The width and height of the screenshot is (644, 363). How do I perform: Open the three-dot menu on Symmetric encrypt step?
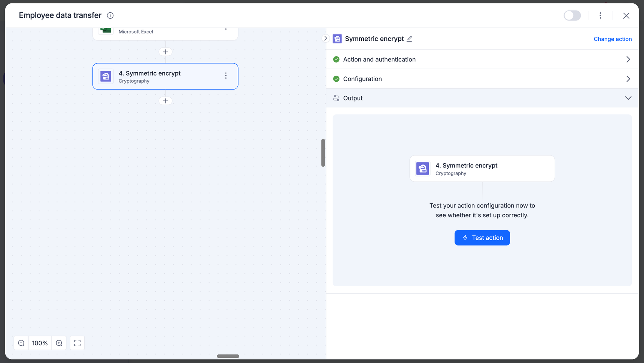pos(226,76)
